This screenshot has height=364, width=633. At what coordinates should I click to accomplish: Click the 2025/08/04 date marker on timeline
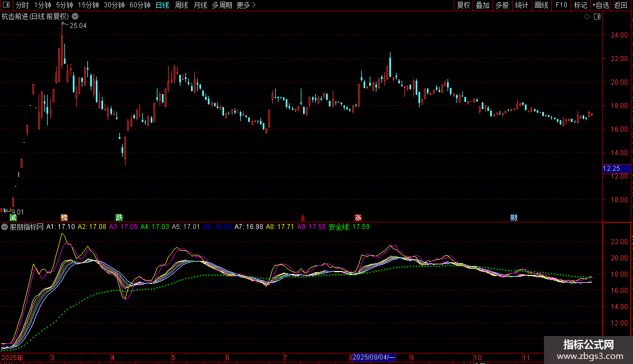coord(374,357)
